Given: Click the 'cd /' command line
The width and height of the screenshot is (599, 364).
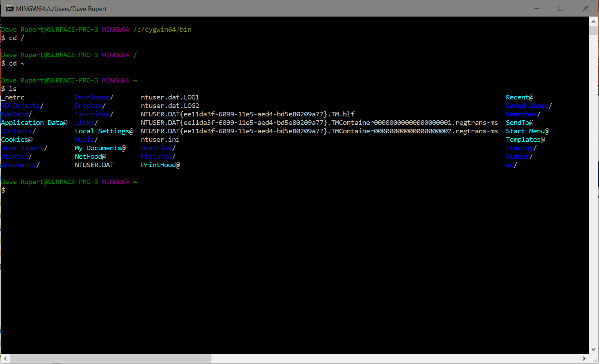Looking at the screenshot, I should 13,38.
